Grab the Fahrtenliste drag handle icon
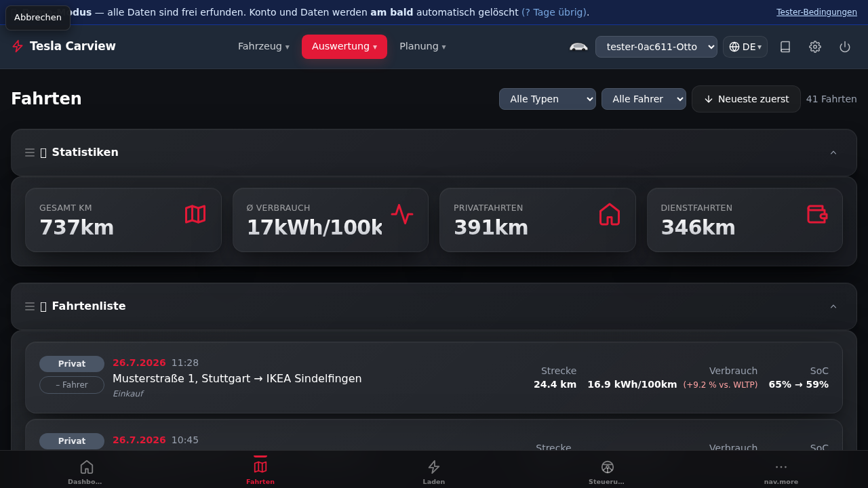868x488 pixels. pos(30,306)
